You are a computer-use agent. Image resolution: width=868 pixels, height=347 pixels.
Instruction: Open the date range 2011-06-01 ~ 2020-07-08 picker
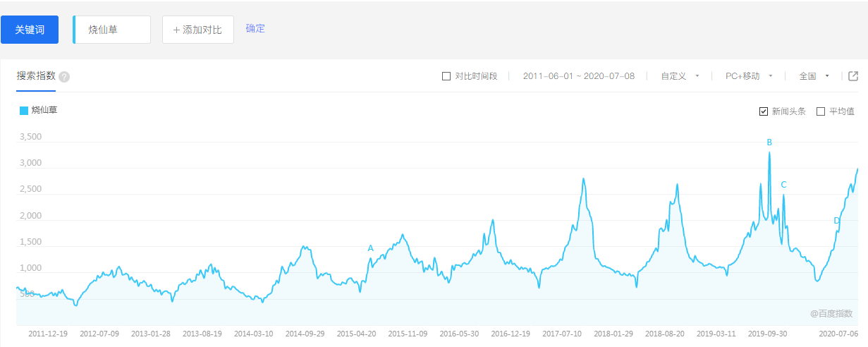coord(579,76)
